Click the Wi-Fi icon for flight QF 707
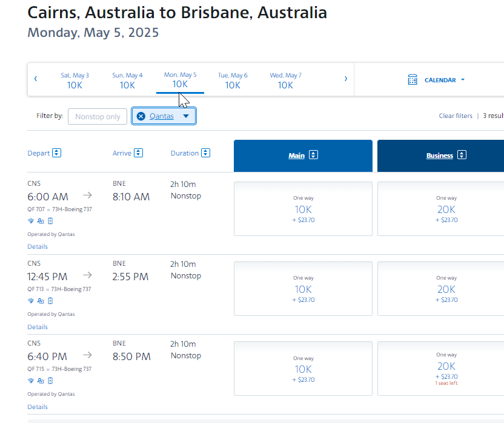The image size is (504, 423). (x=31, y=221)
